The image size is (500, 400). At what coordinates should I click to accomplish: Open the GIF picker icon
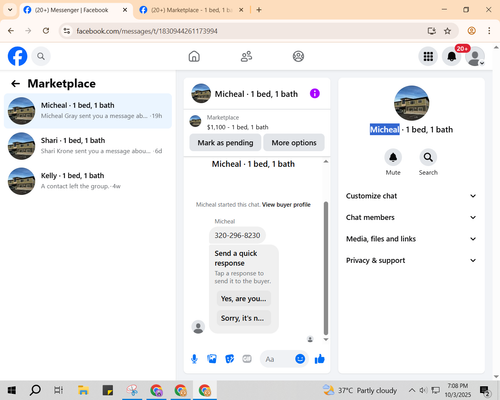click(247, 359)
